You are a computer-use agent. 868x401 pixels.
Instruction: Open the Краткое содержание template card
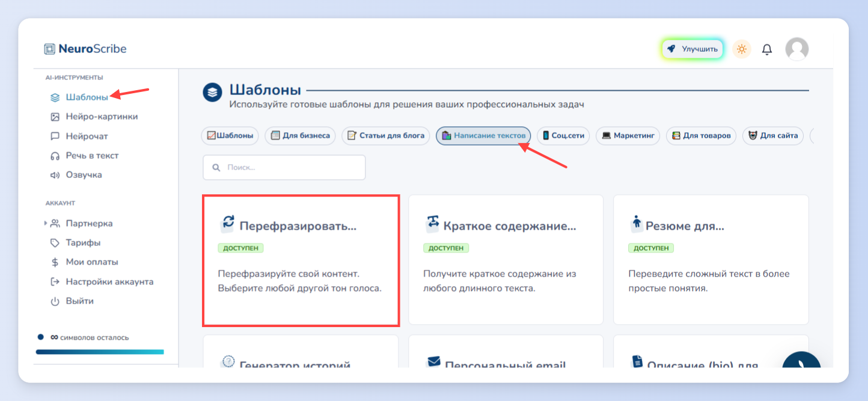click(x=506, y=260)
